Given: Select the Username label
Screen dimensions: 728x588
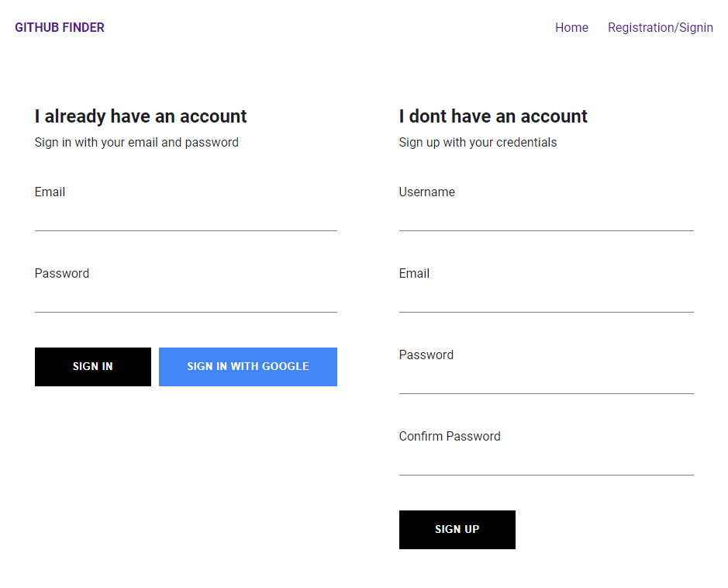Looking at the screenshot, I should point(426,192).
